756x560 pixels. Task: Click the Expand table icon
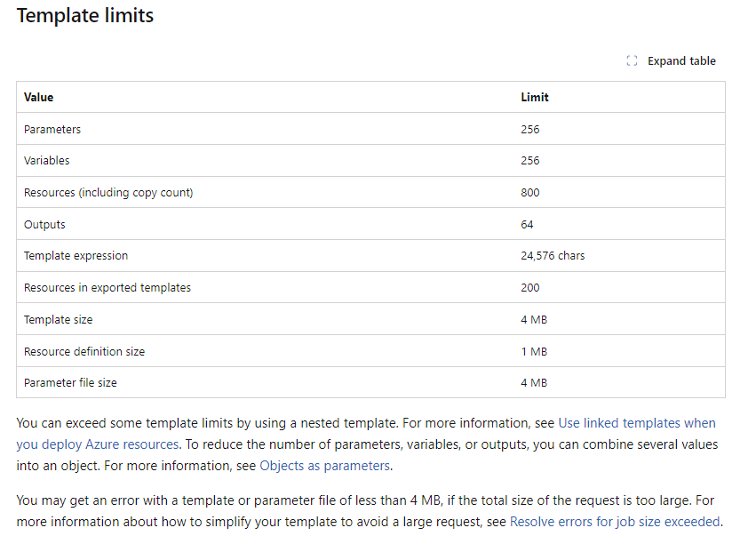tap(632, 60)
